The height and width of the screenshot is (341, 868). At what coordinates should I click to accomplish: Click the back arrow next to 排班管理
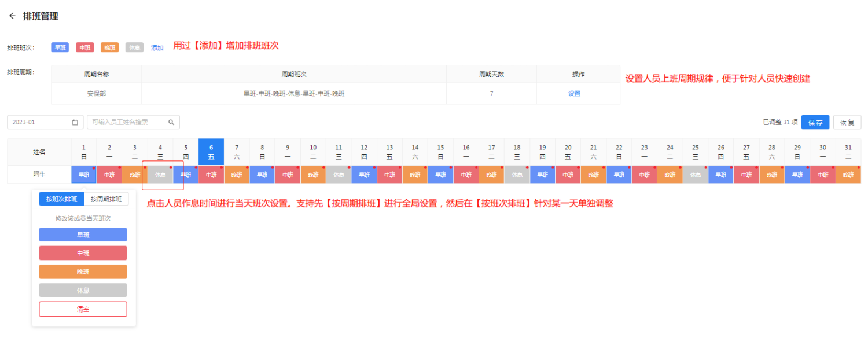pos(12,16)
